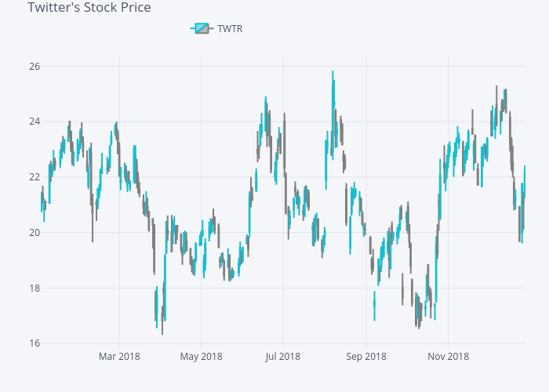The width and height of the screenshot is (549, 392).
Task: Toggle the TWTR trace via legend label
Action: [x=230, y=29]
